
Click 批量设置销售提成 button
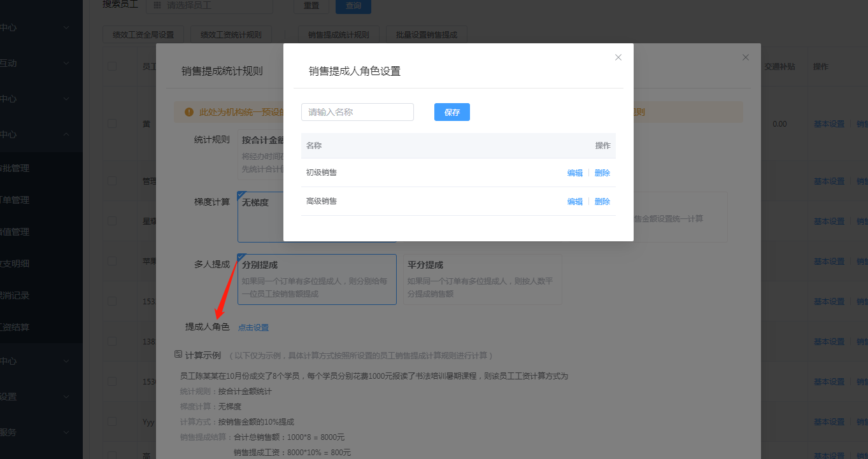click(x=427, y=35)
